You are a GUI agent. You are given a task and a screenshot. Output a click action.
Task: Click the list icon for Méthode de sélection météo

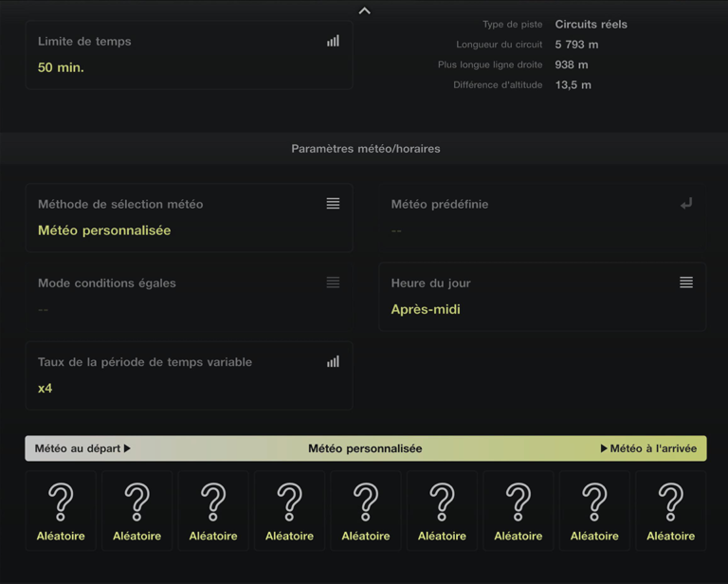[333, 204]
